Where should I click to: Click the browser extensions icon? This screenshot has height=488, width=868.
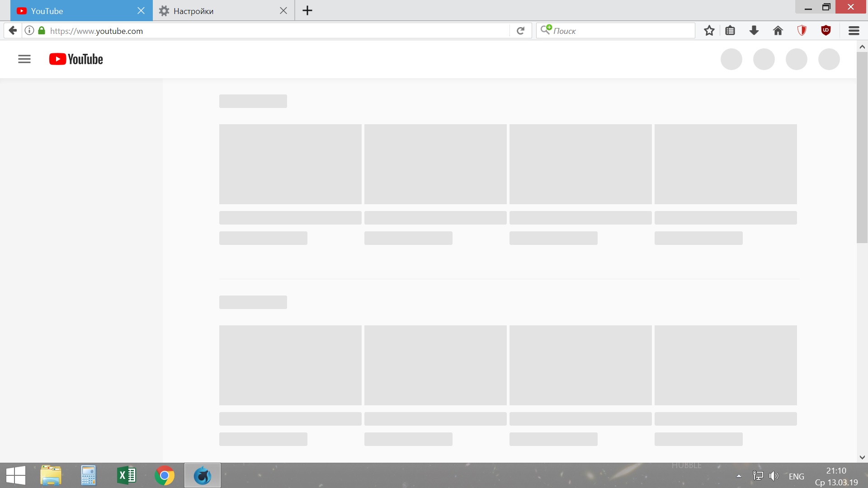[825, 30]
